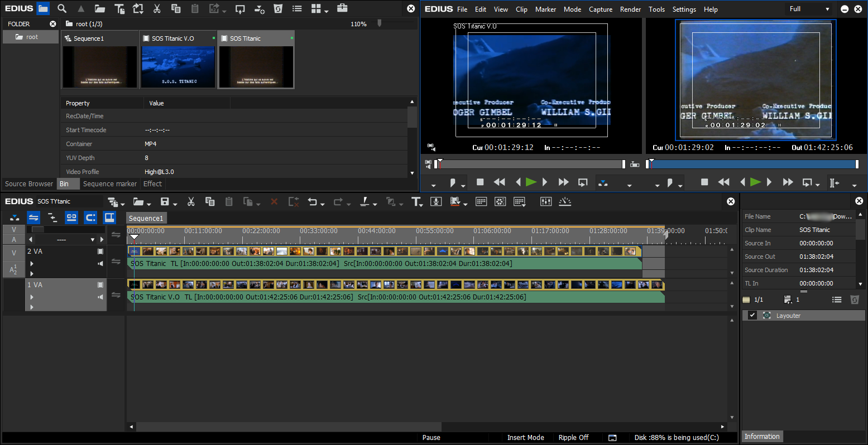Open the timeline scale dropdown arrow
The width and height of the screenshot is (868, 445).
(x=93, y=240)
